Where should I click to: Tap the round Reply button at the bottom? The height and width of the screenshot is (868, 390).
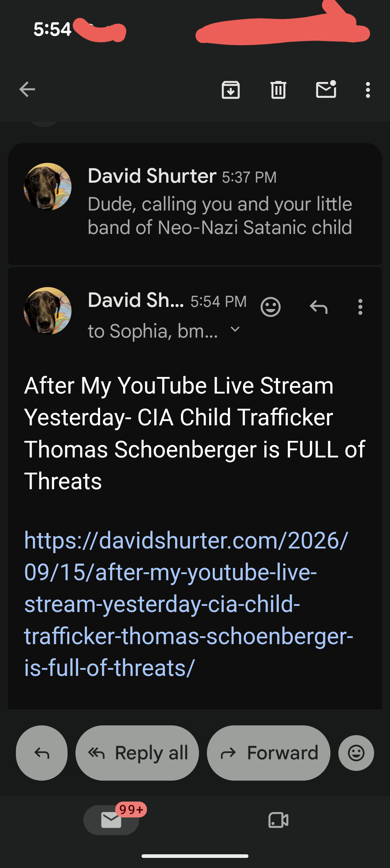coord(42,753)
